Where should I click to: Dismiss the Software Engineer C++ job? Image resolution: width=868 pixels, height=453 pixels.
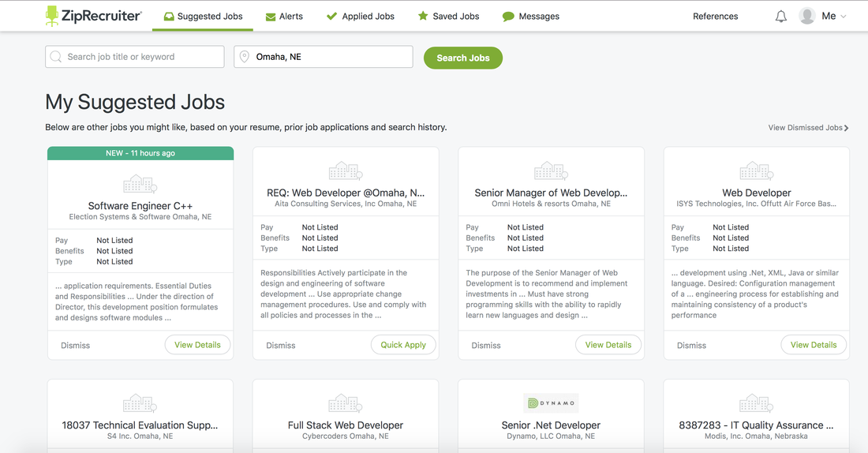click(75, 345)
